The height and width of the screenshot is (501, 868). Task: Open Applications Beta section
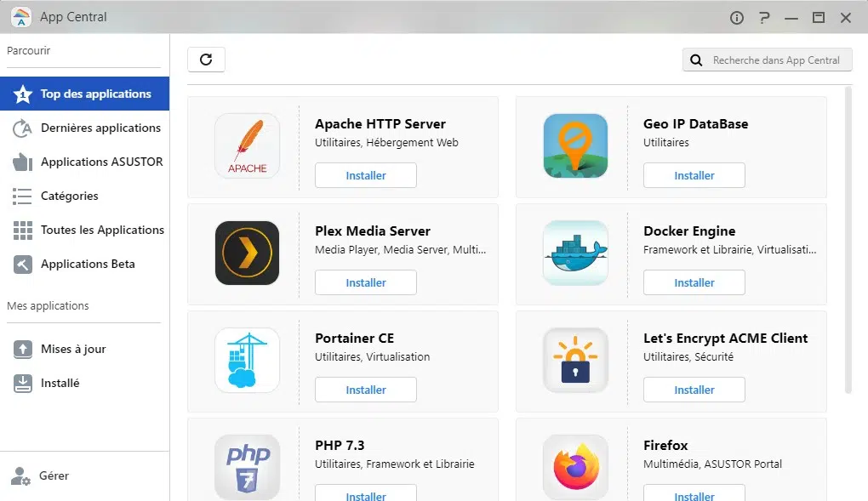(85, 264)
